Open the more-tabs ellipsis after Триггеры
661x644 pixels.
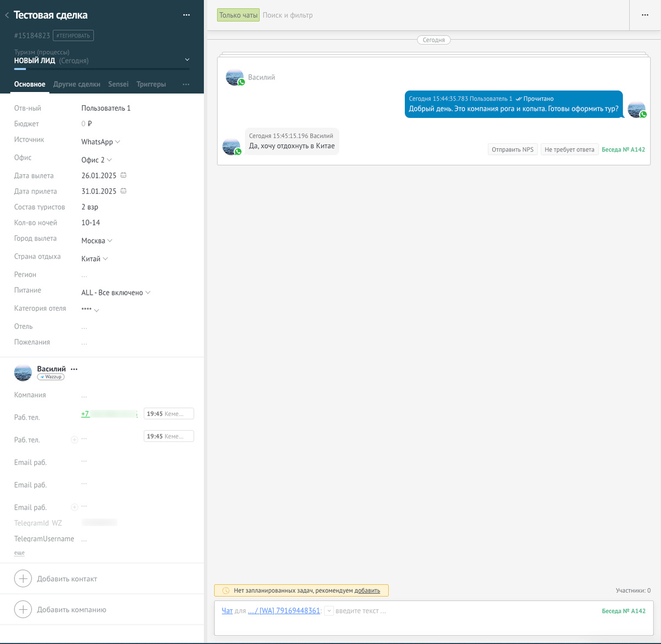(186, 84)
